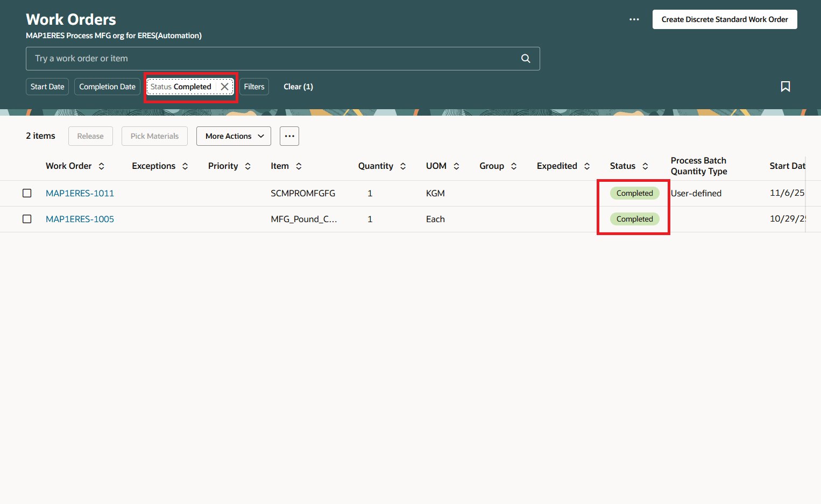Viewport: 821px width, 504px height.
Task: Click Create Discrete Standard Work Order
Action: [725, 19]
